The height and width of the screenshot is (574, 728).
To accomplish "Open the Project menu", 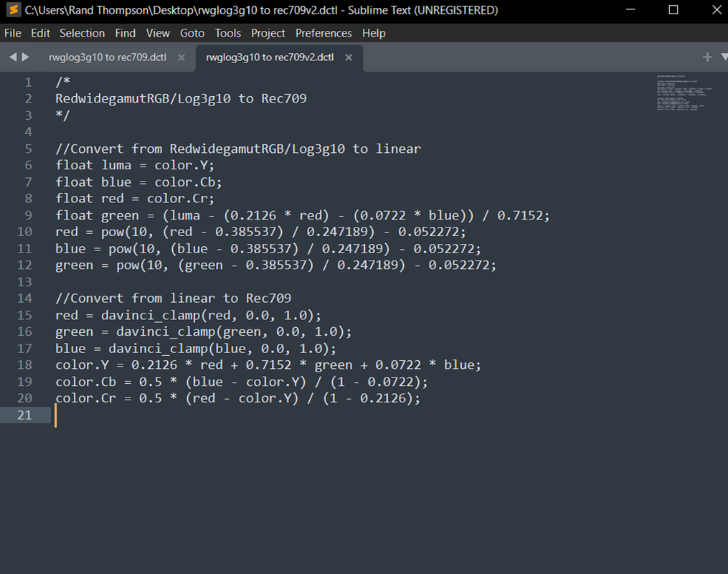I will [268, 34].
